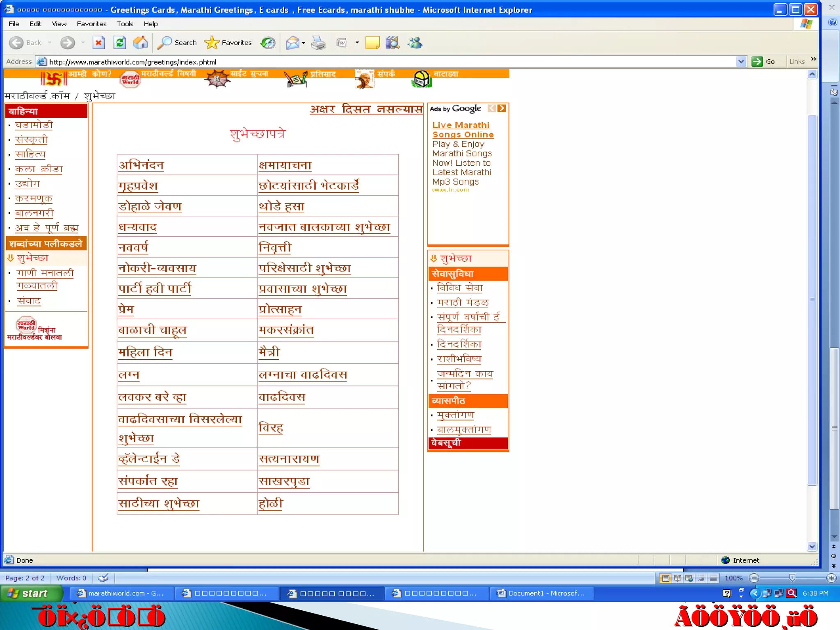Image resolution: width=840 pixels, height=630 pixels.
Task: Click the Messenger people icon
Action: 415,43
